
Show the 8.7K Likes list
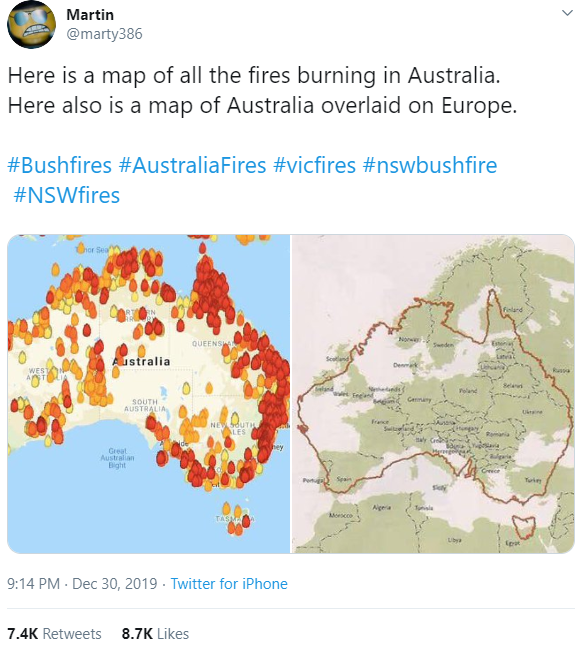155,634
